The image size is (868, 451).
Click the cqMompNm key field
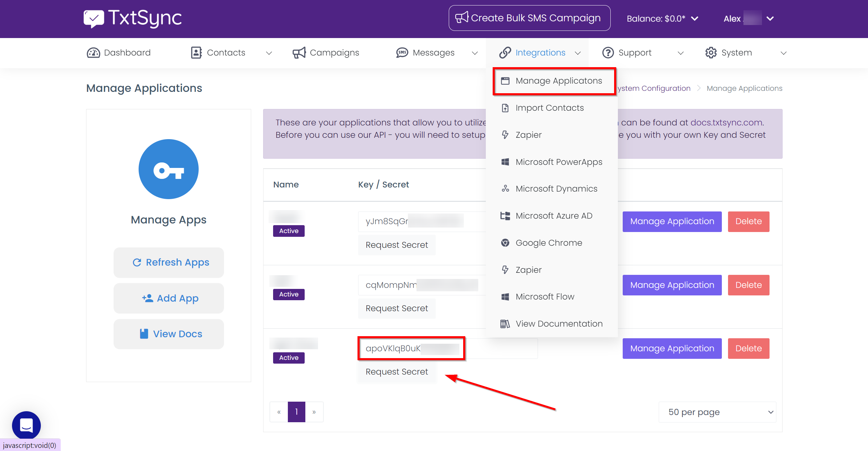(x=422, y=285)
